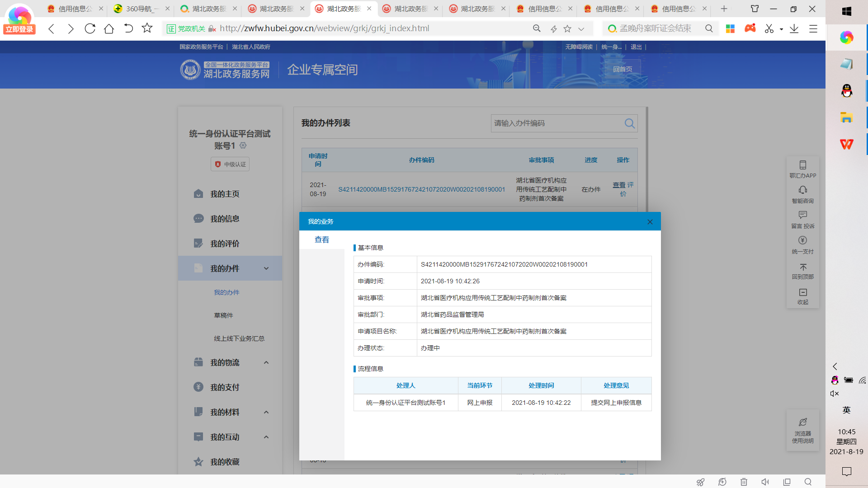The image size is (868, 488).
Task: Open QQ penguin icon in taskbar
Action: click(846, 91)
